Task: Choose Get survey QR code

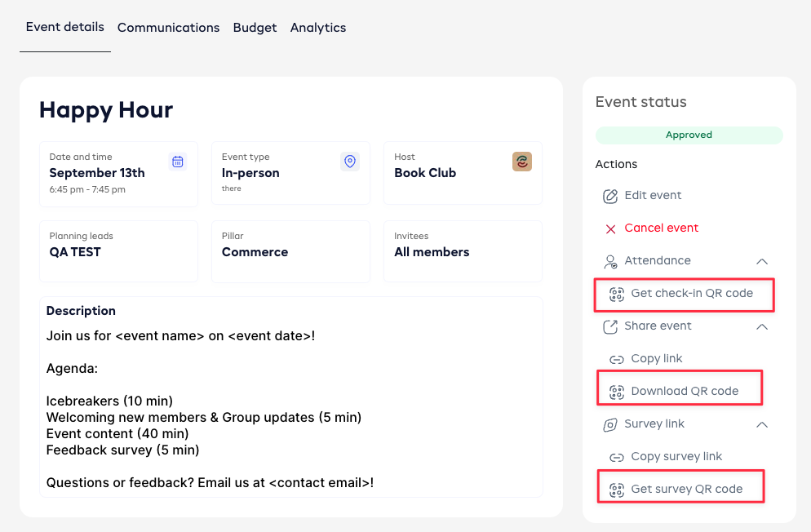Action: point(686,490)
